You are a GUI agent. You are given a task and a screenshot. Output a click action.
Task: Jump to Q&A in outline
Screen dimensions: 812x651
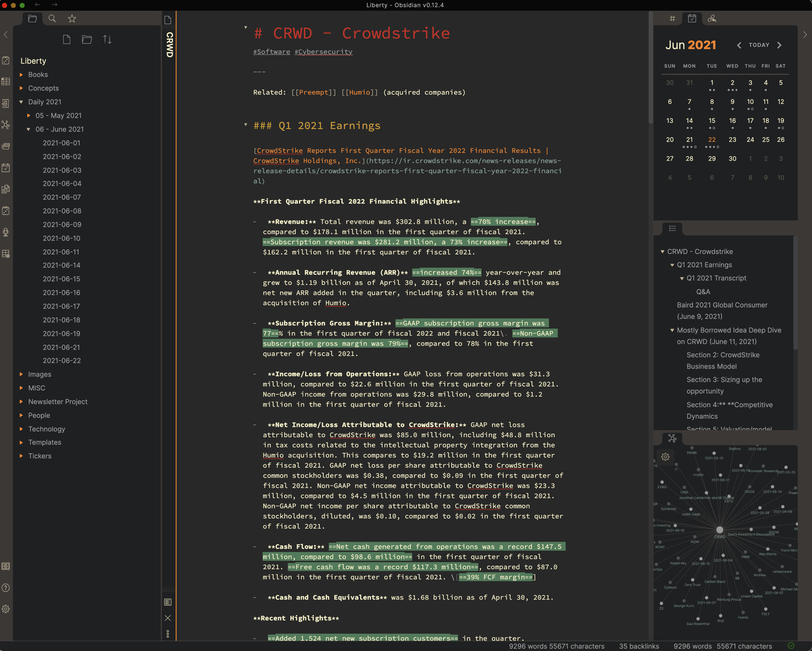703,292
